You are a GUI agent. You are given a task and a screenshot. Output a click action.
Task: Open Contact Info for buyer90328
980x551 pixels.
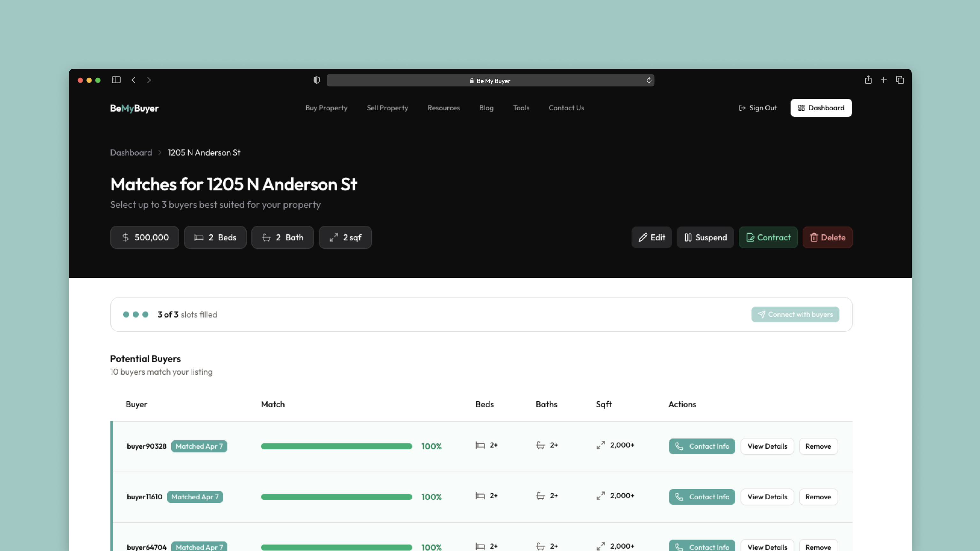[x=702, y=446]
